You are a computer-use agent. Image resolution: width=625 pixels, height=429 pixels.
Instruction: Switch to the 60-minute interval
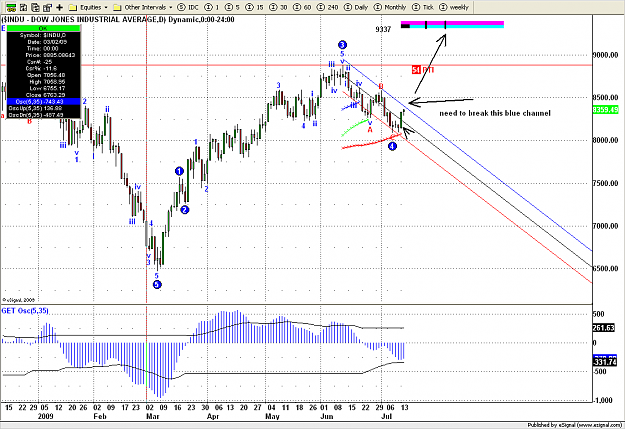point(302,7)
